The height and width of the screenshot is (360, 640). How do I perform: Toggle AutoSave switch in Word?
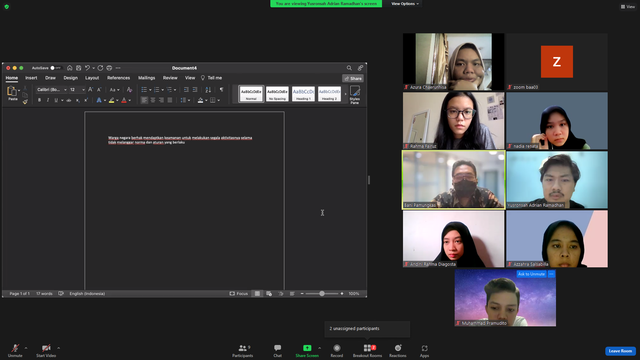(x=56, y=68)
